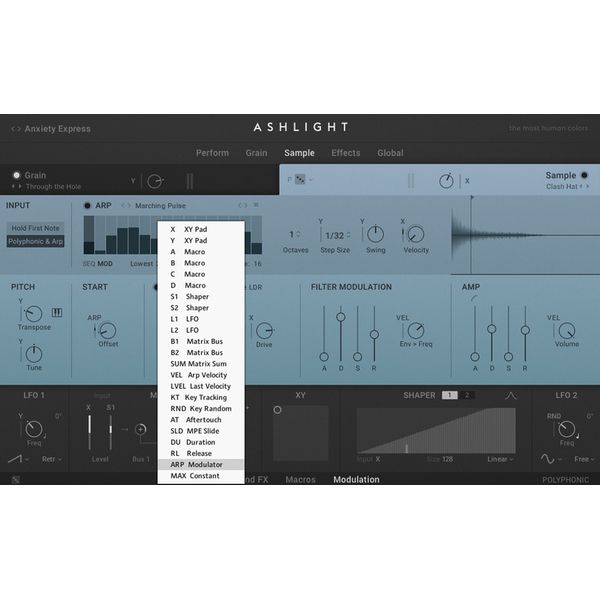Screen dimensions: 600x600
Task: Click the amp envelope Attack slider handle
Action: coord(475,357)
